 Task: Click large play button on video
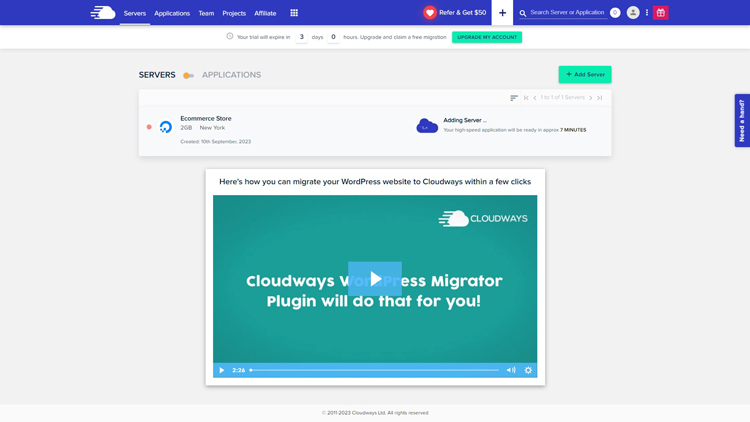tap(375, 278)
